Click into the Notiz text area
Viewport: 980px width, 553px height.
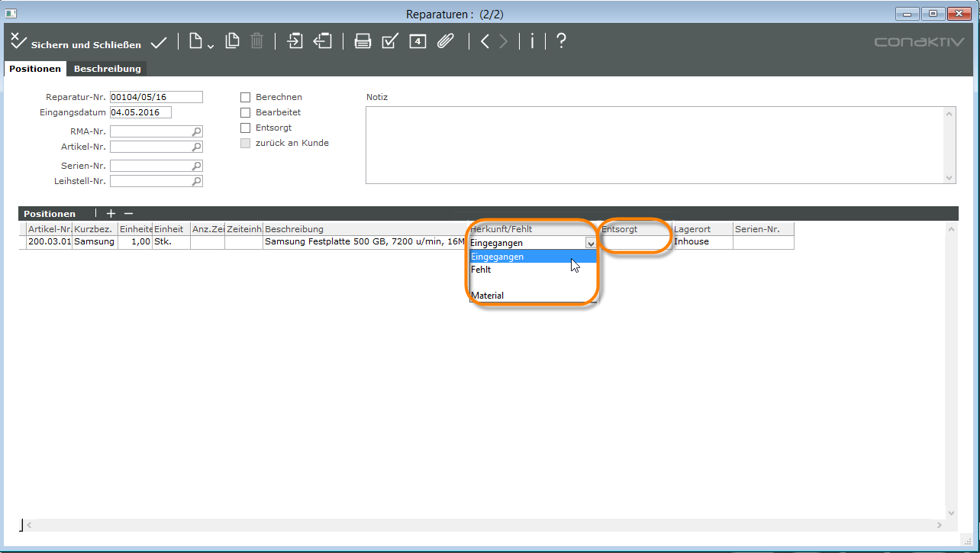click(x=655, y=145)
